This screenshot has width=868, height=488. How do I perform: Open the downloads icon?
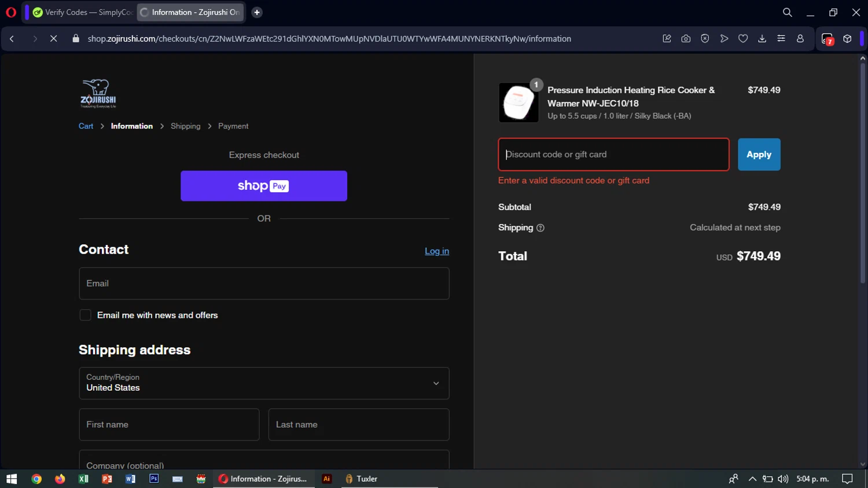tap(762, 39)
